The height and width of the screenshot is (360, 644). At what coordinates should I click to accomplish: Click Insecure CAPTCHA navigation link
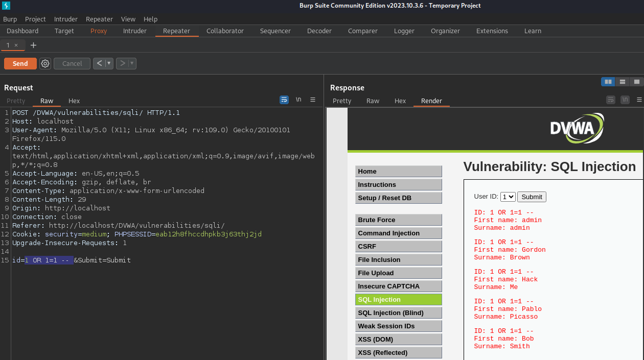[x=399, y=286]
